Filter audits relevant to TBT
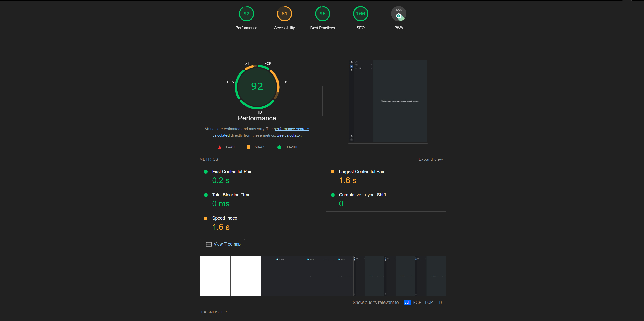Viewport: 644px width, 321px height. click(440, 303)
